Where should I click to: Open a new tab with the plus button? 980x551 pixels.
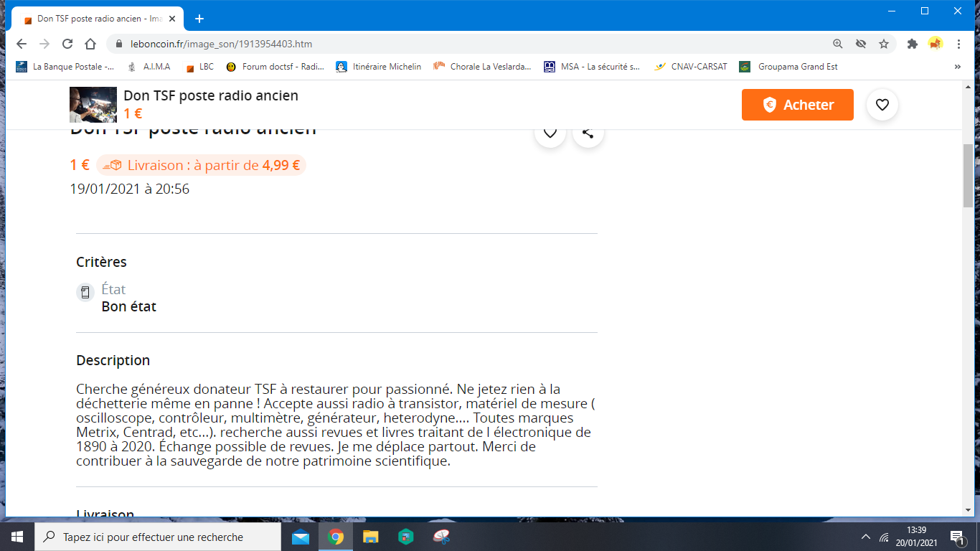click(x=199, y=19)
